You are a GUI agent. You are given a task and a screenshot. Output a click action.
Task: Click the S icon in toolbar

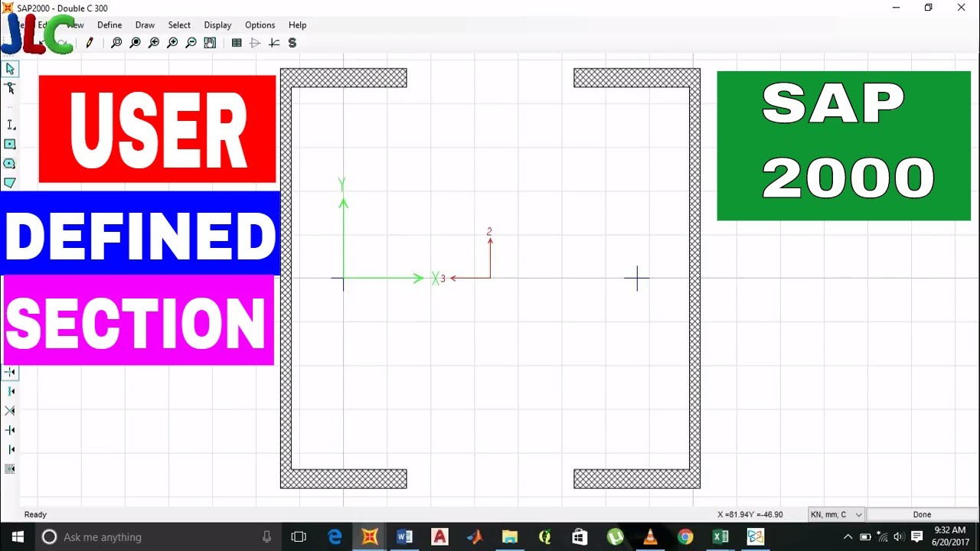pos(292,43)
